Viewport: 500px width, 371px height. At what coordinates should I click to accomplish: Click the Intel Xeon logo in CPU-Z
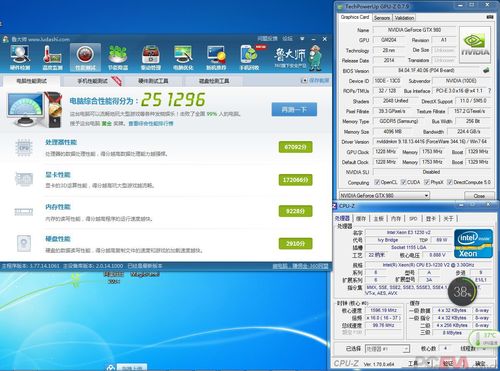click(x=473, y=244)
